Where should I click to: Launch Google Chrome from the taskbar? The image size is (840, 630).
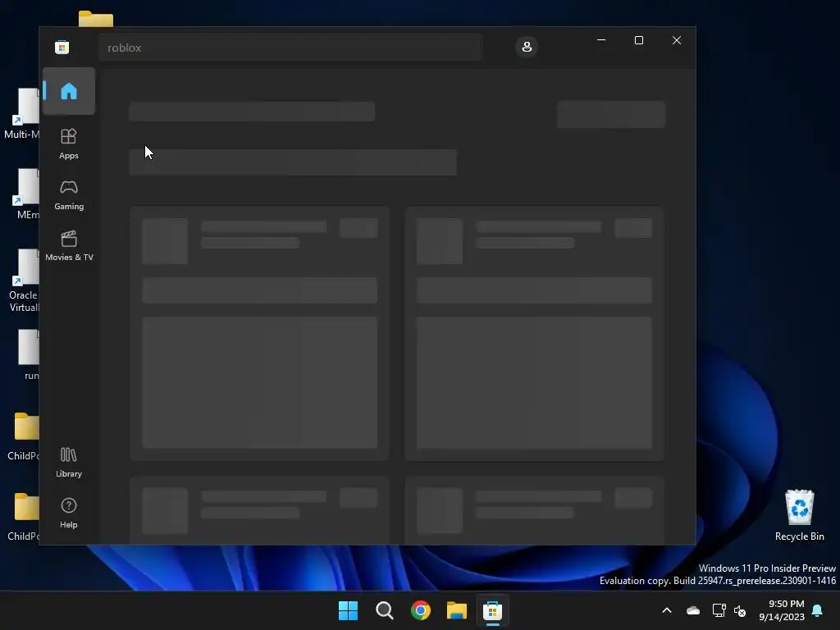[421, 610]
